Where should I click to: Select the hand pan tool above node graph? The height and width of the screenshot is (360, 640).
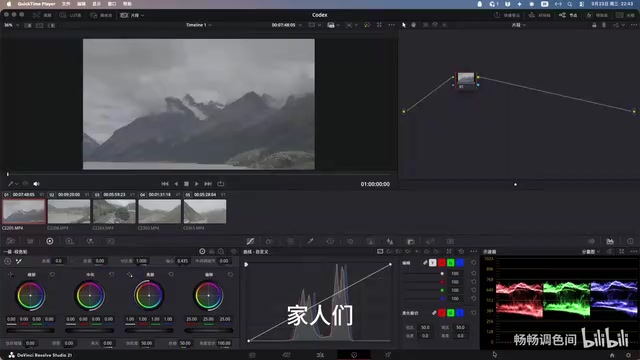(x=413, y=25)
